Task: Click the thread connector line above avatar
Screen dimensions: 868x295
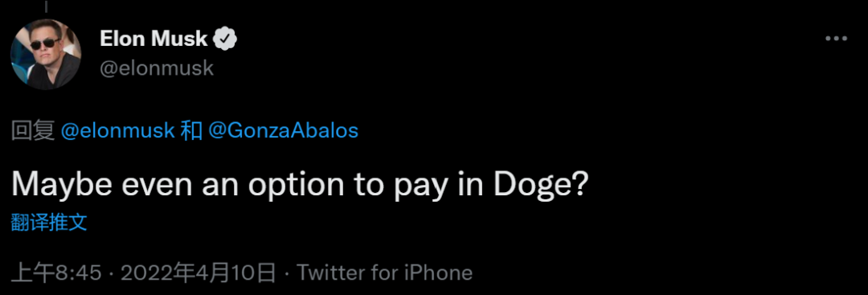Action: coord(47,6)
